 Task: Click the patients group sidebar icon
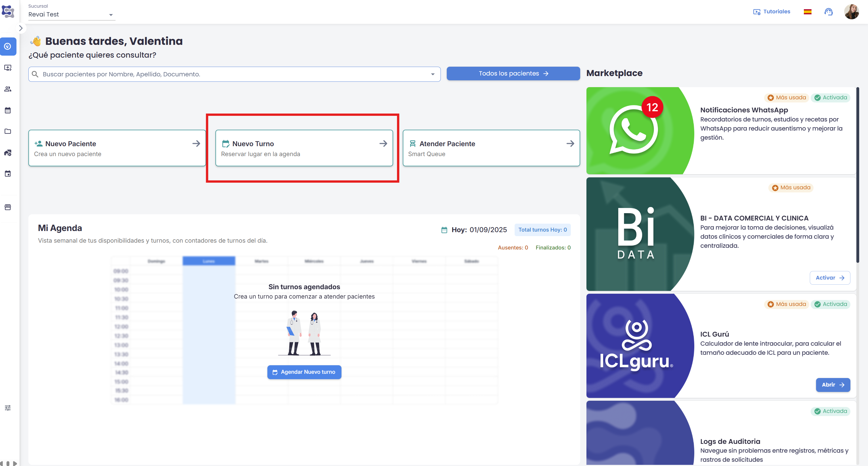pyautogui.click(x=8, y=89)
